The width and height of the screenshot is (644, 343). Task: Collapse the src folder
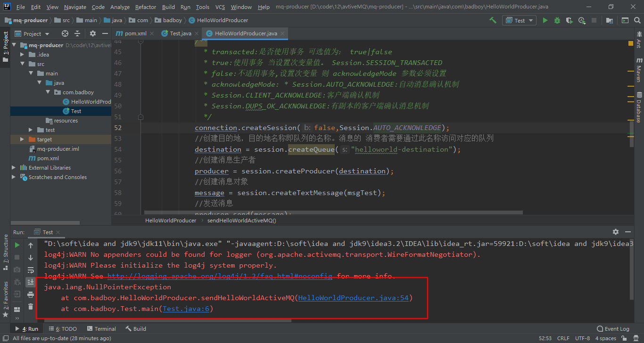point(22,64)
